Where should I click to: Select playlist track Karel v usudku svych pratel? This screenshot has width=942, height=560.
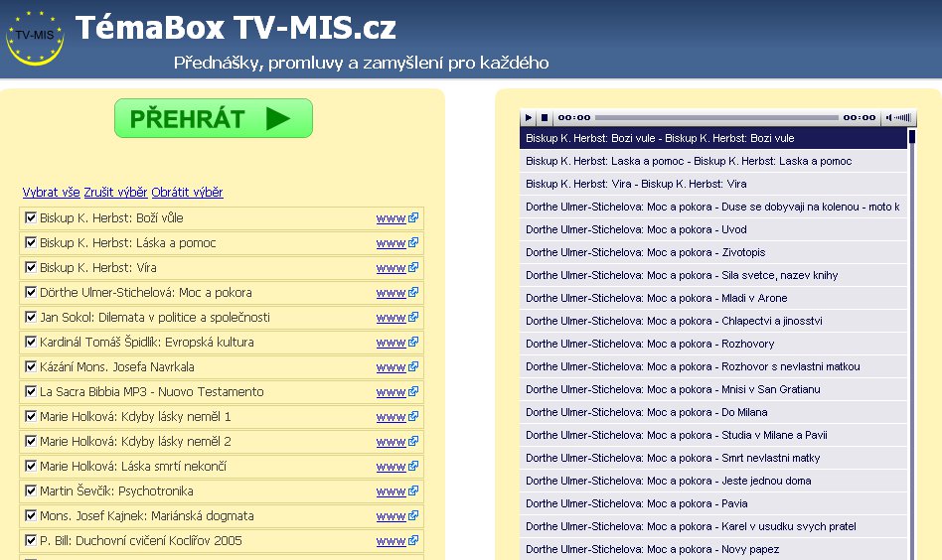tap(713, 526)
